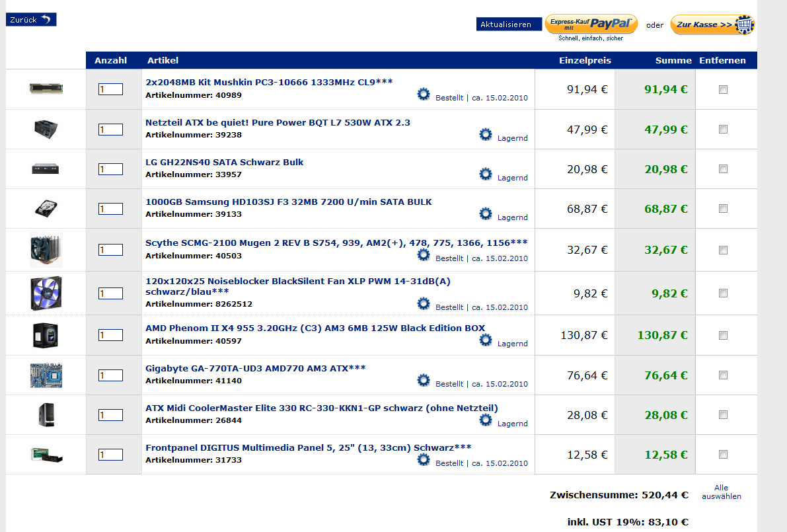Click the 130,87 € green sum value
This screenshot has height=532, width=787.
663,335
